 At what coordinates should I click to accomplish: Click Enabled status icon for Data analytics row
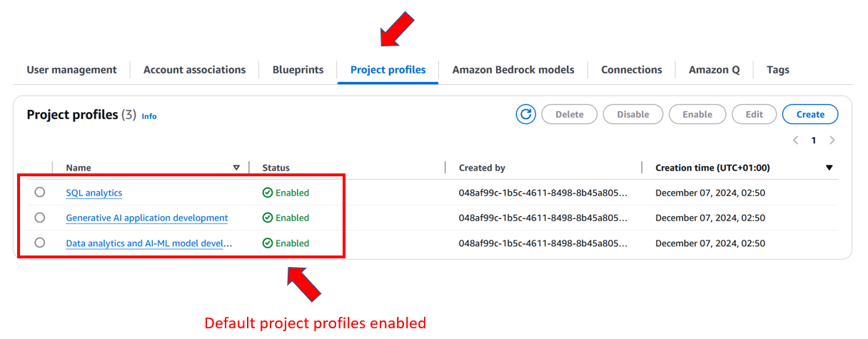268,243
